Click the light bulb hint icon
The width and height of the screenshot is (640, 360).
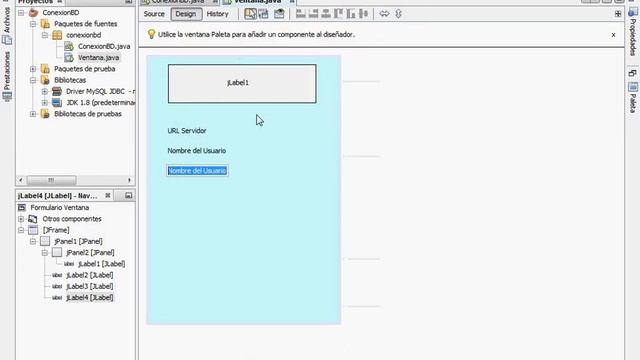tap(151, 34)
